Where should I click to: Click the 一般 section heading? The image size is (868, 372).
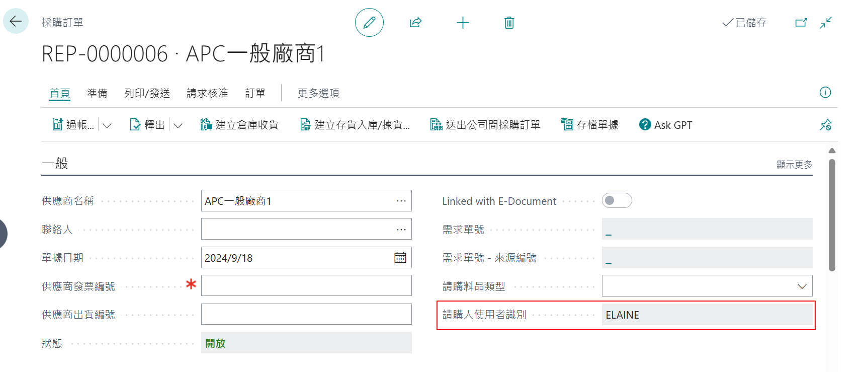point(55,164)
